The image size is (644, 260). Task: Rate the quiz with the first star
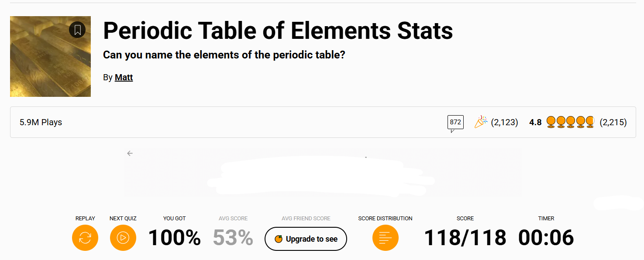551,122
